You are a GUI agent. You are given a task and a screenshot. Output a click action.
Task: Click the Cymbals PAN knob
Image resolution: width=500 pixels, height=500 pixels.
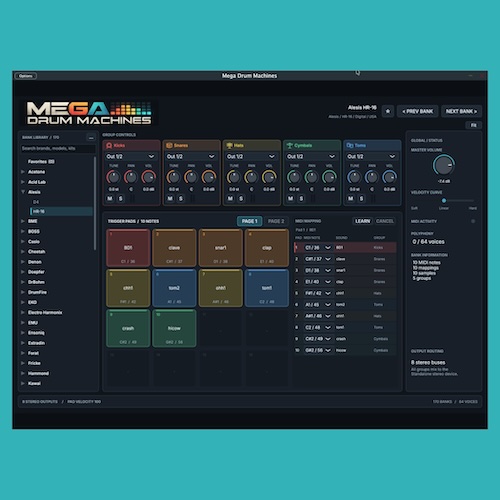tap(311, 177)
